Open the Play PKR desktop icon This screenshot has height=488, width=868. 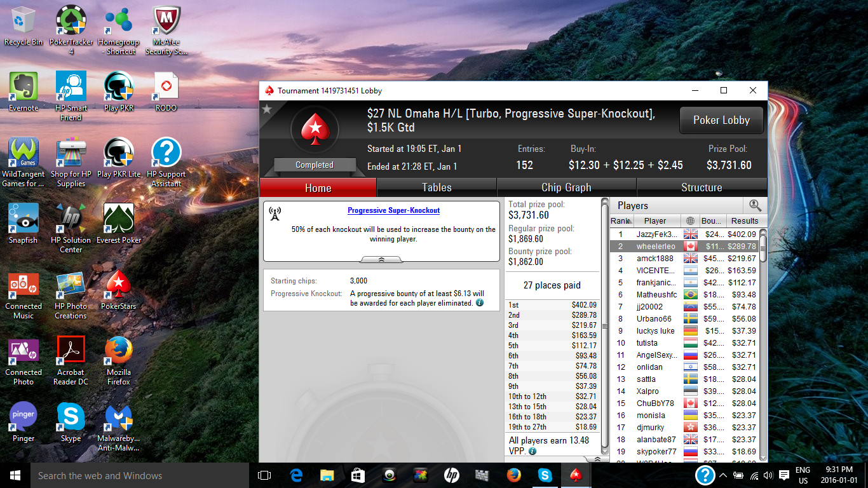[119, 92]
